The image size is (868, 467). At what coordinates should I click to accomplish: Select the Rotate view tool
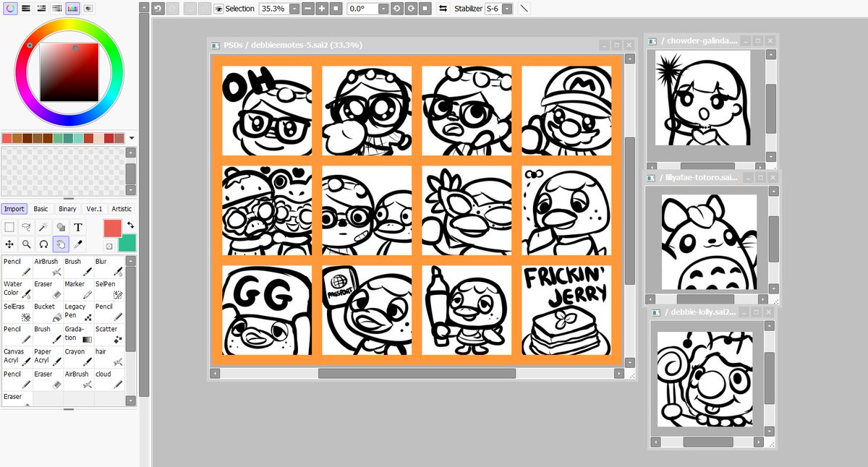tap(44, 244)
